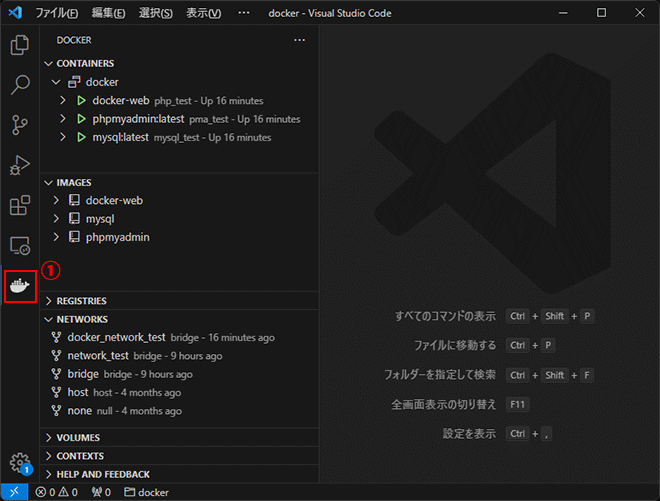
Task: Expand the REGISTRIES section
Action: pyautogui.click(x=48, y=301)
